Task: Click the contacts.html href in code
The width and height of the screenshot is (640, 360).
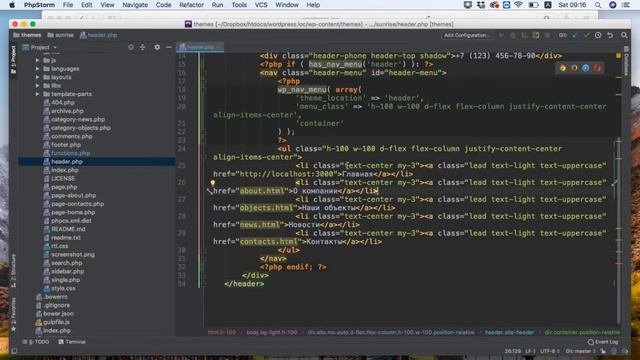Action: coord(269,242)
